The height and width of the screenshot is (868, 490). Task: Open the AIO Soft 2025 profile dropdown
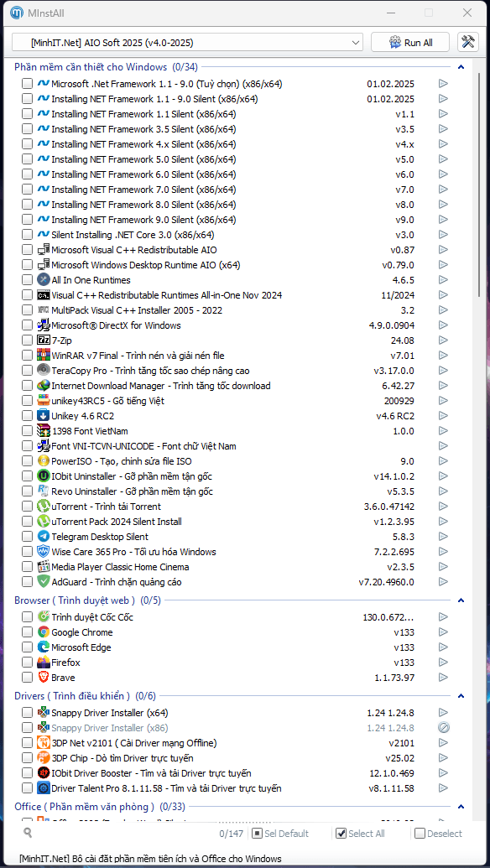point(187,42)
